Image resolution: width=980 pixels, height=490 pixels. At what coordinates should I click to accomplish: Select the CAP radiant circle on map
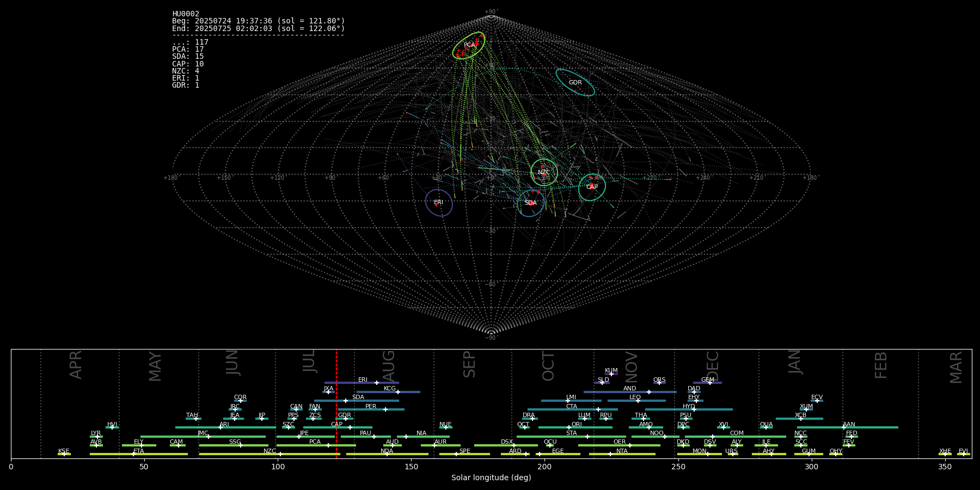[x=592, y=187]
